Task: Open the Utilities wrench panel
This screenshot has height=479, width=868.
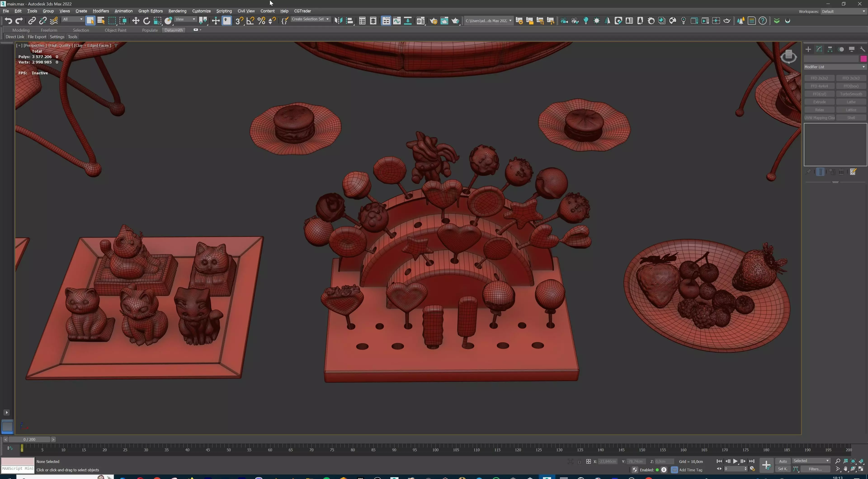Action: pos(862,49)
